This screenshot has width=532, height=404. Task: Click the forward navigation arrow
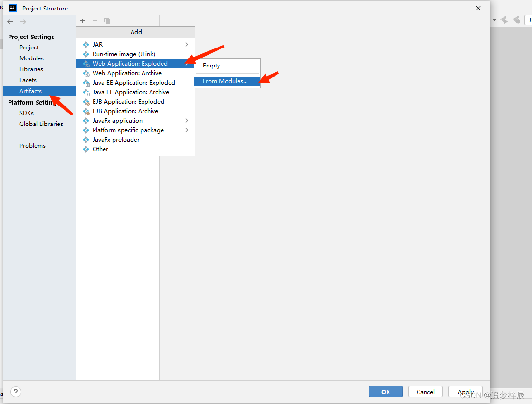(23, 22)
